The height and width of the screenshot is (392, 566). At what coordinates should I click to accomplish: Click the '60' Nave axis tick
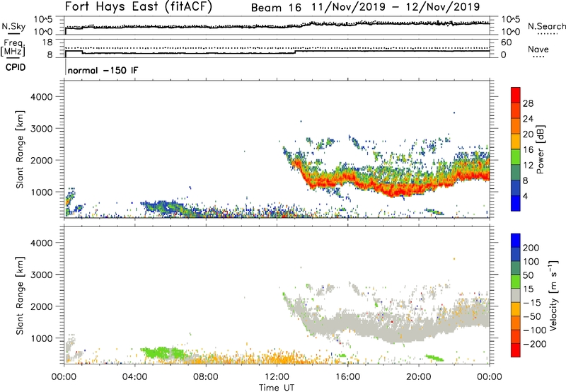pos(506,42)
